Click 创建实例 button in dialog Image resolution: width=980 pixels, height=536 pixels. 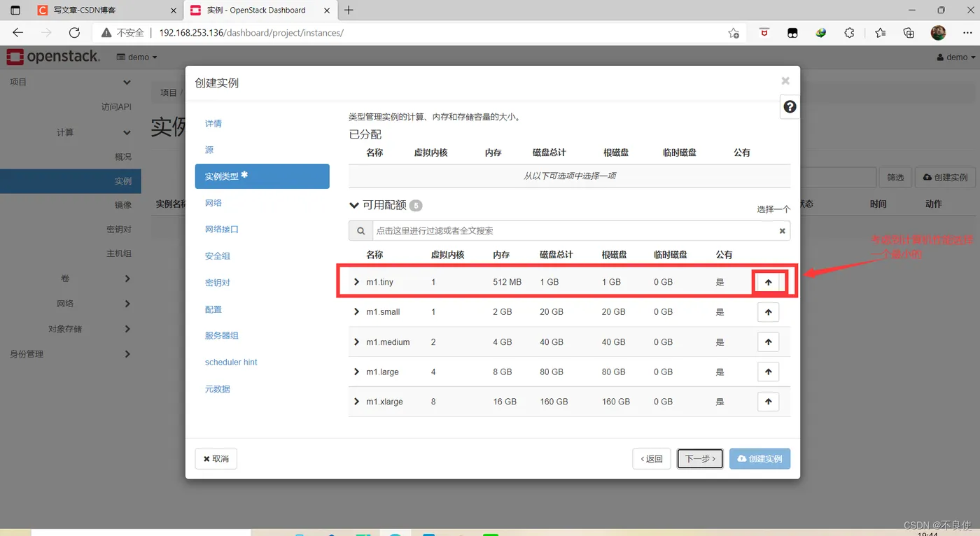(759, 459)
